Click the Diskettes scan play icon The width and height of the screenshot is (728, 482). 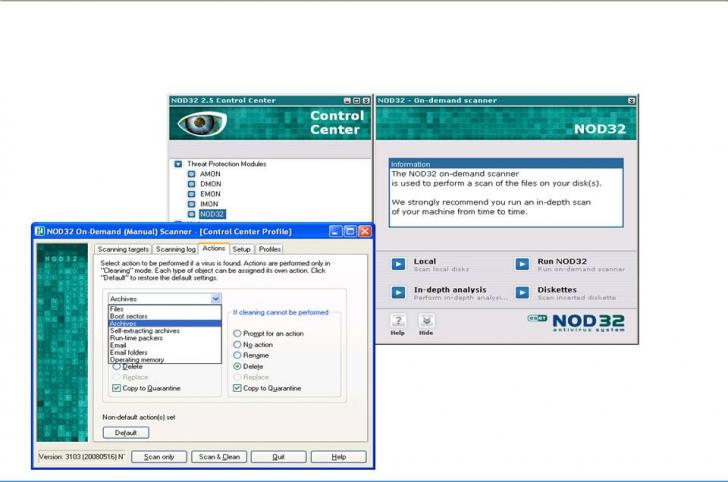tap(522, 293)
